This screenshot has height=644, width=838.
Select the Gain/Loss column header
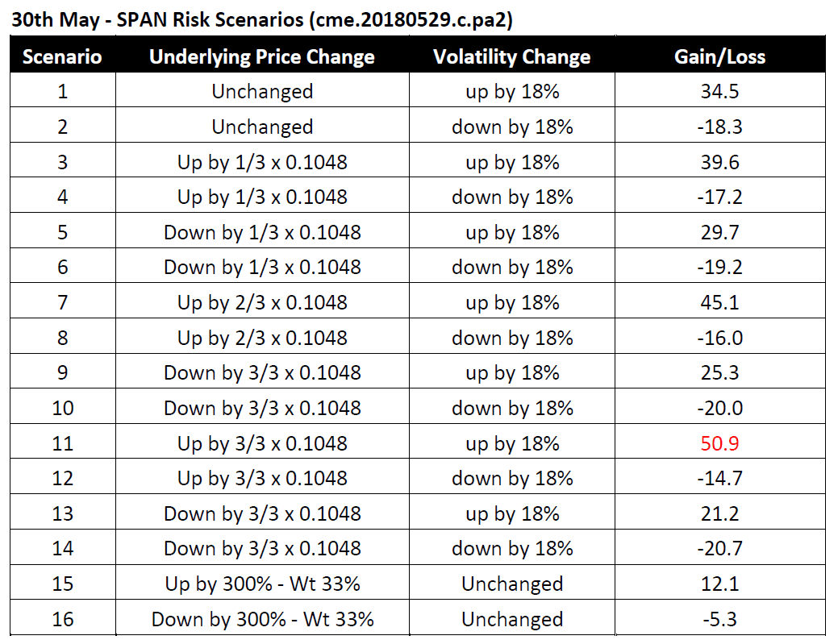(719, 57)
